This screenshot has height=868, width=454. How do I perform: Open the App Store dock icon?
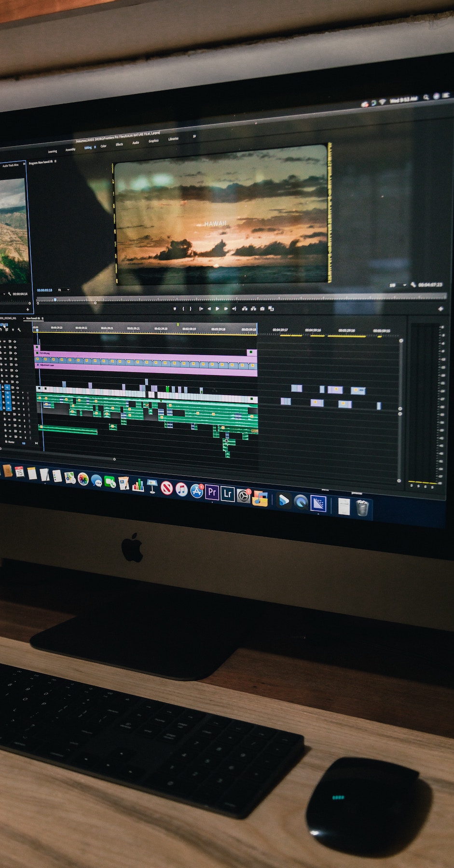196,491
